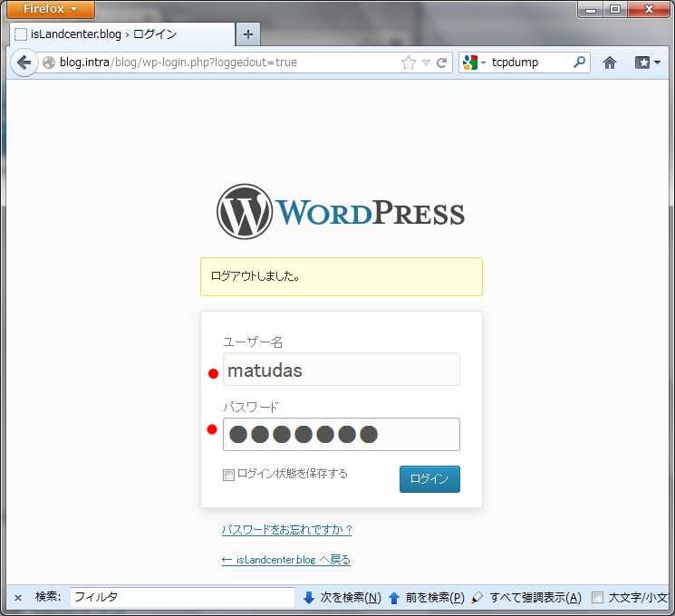Follow the back to isLandcenter.blog link

click(286, 560)
